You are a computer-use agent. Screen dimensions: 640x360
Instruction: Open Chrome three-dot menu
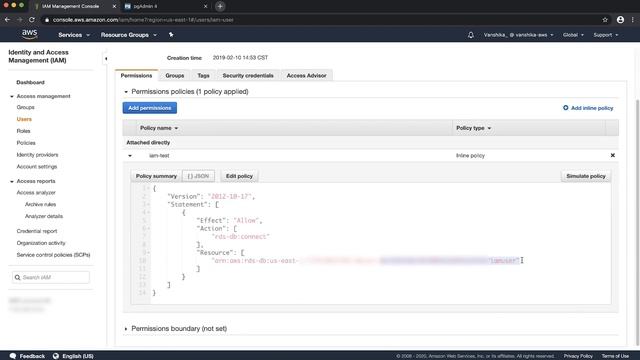[x=633, y=20]
